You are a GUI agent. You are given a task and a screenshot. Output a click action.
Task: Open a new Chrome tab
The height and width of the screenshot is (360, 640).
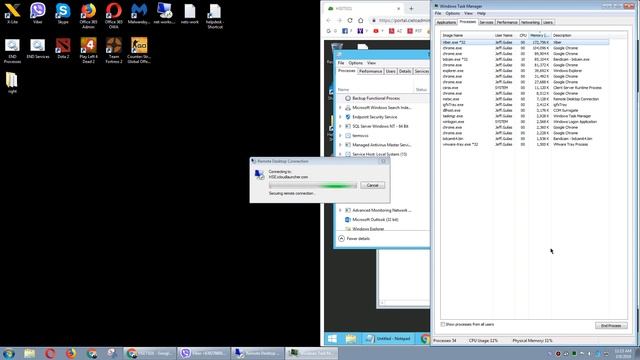point(411,8)
